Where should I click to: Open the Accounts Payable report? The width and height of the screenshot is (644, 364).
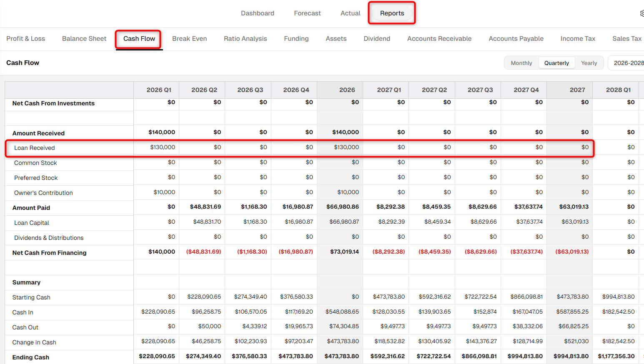click(516, 39)
